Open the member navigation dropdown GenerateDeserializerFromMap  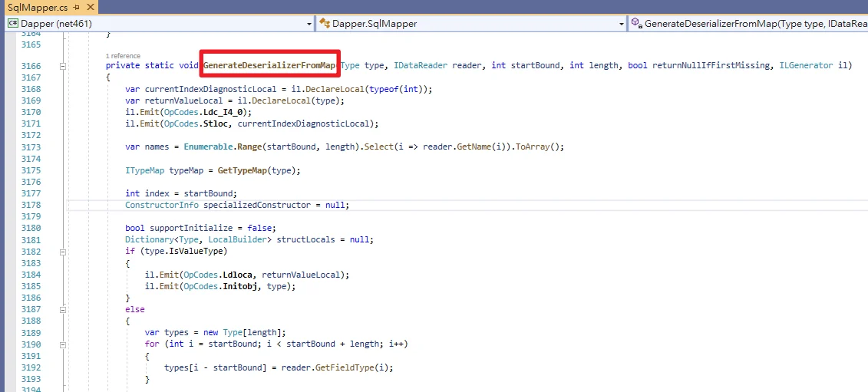(x=748, y=24)
